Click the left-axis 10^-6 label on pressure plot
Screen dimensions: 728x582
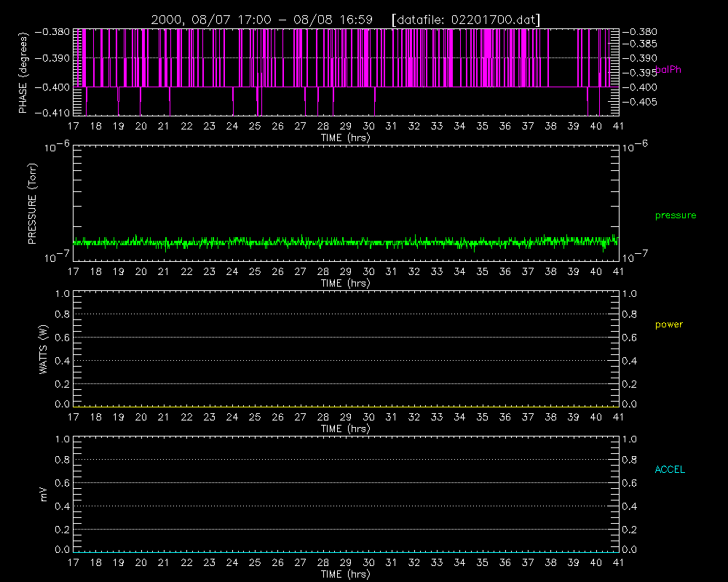[x=57, y=147]
